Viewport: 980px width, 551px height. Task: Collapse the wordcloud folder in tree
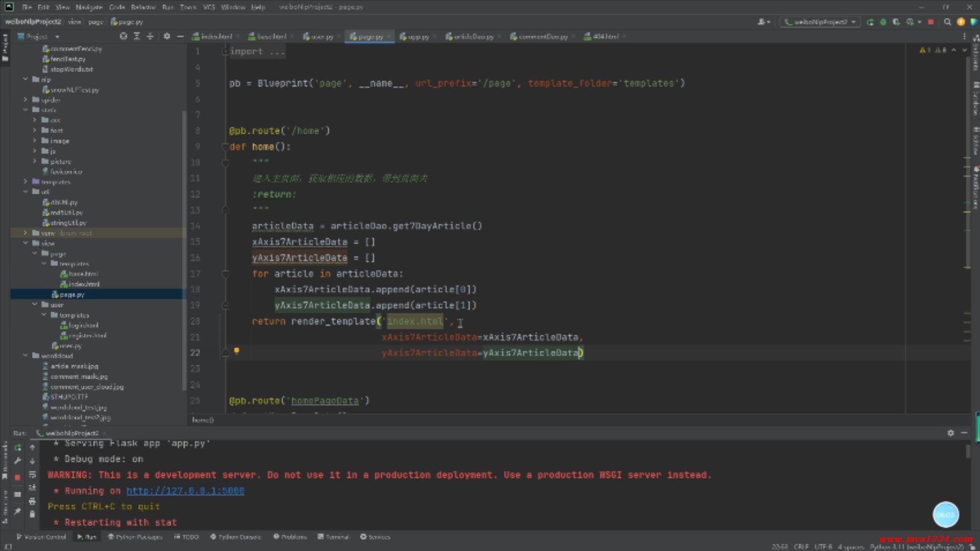pyautogui.click(x=26, y=356)
